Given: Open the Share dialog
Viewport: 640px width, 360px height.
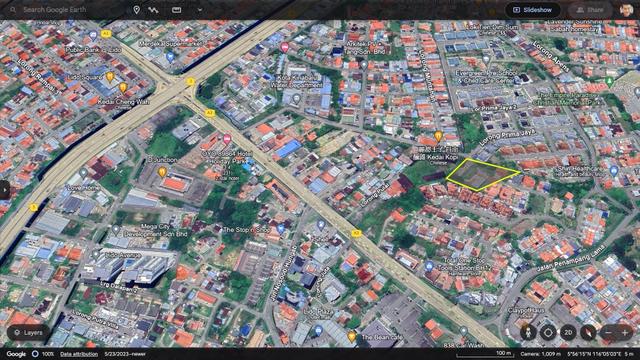Looking at the screenshot, I should click(590, 10).
